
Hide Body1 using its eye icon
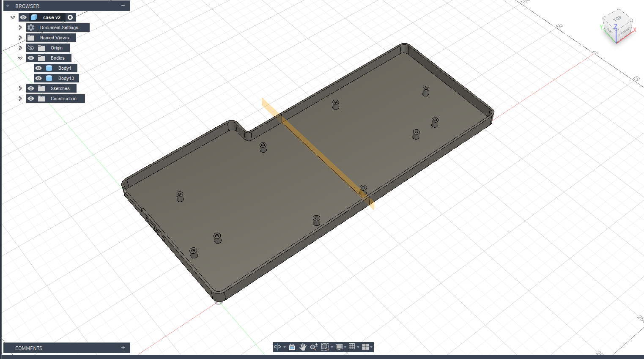[38, 68]
